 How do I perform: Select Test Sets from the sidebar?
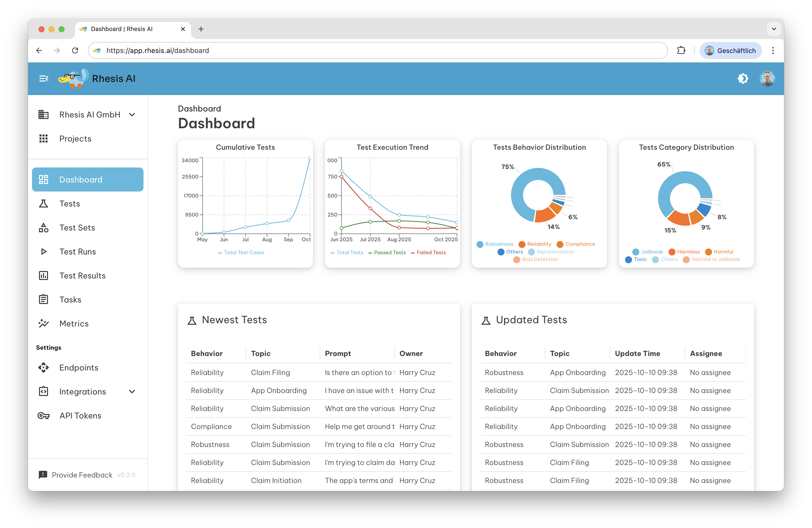click(x=77, y=227)
